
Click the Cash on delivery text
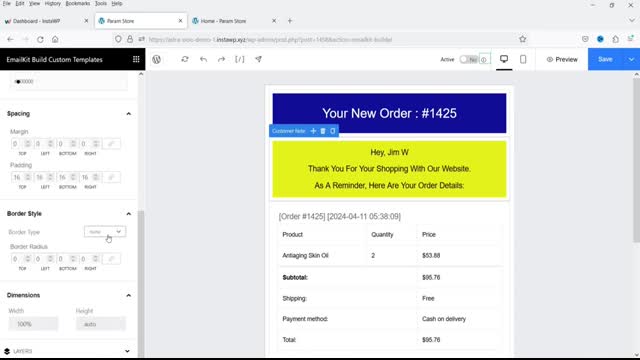pyautogui.click(x=444, y=319)
